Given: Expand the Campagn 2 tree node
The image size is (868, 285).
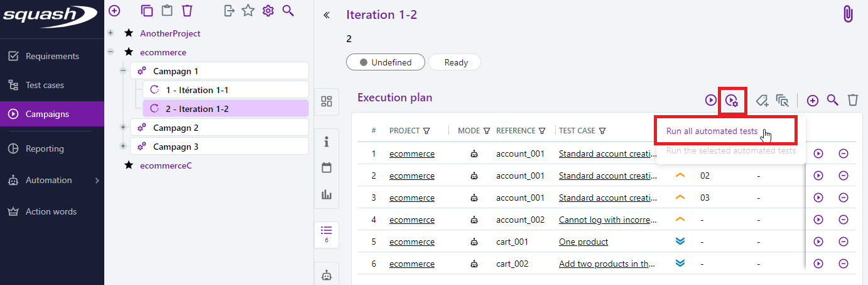Looking at the screenshot, I should pos(123,128).
